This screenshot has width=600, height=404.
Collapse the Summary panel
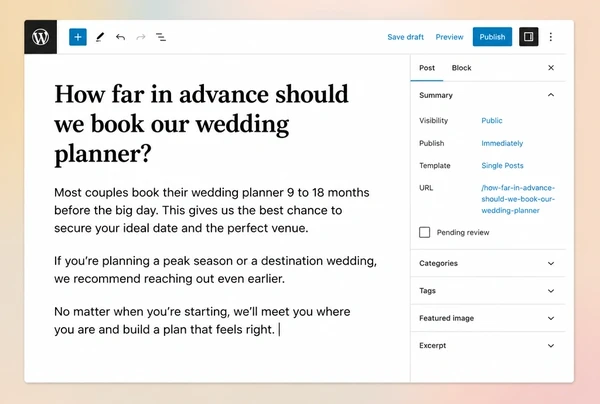point(488,95)
